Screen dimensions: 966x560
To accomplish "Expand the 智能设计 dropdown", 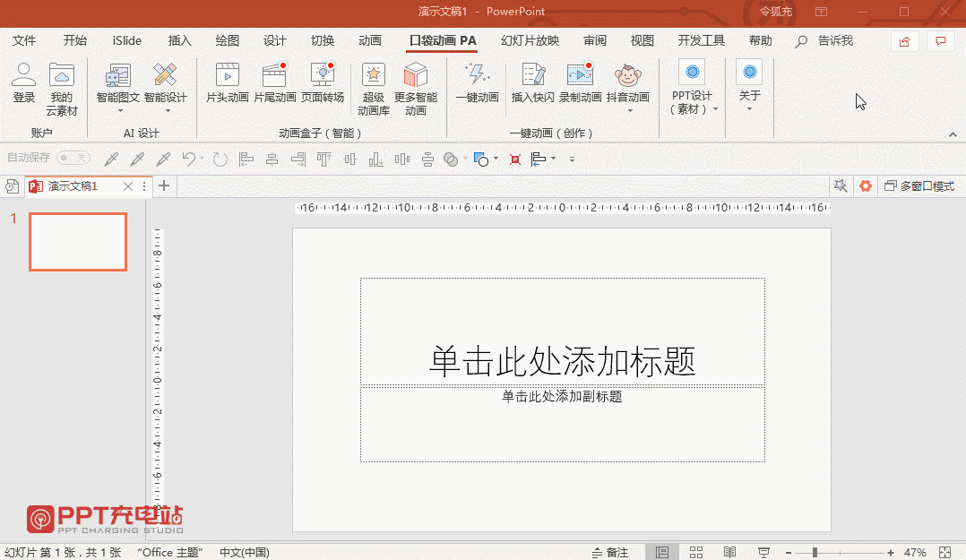I will pos(167,111).
